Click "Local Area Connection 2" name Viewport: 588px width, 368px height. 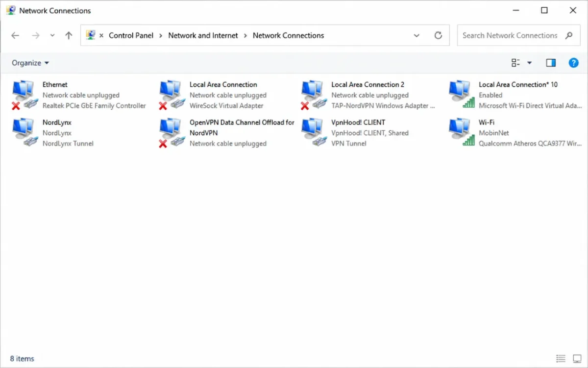click(367, 84)
